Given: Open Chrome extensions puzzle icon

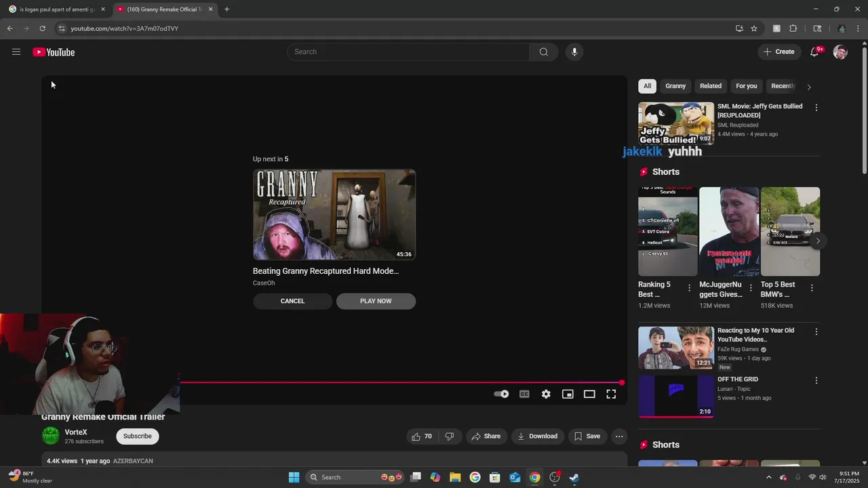Looking at the screenshot, I should tap(793, 28).
